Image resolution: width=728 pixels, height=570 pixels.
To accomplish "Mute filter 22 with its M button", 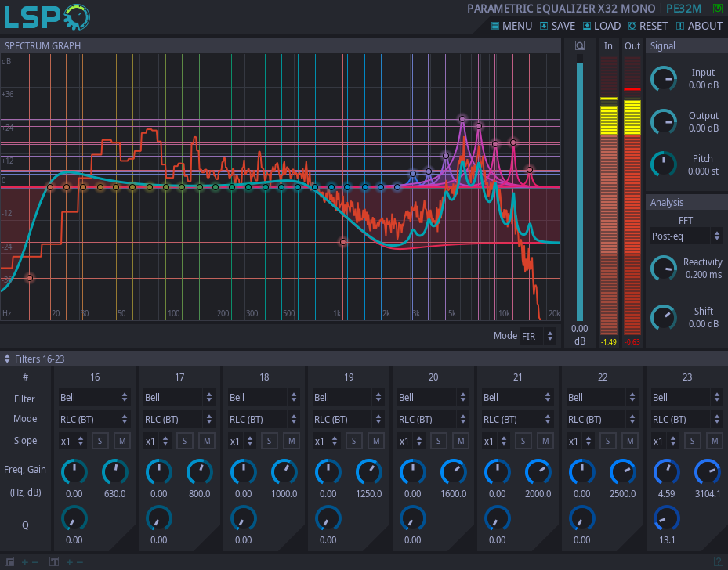I will point(630,441).
